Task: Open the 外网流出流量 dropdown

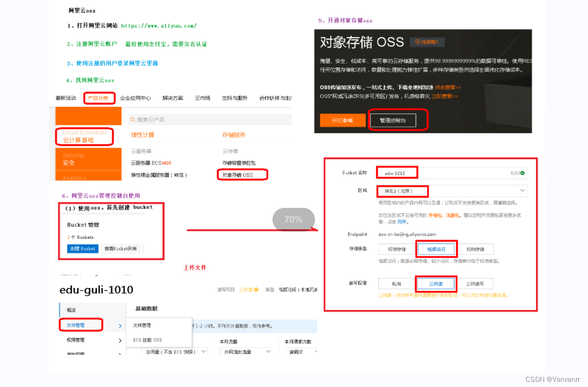Action: [246, 352]
